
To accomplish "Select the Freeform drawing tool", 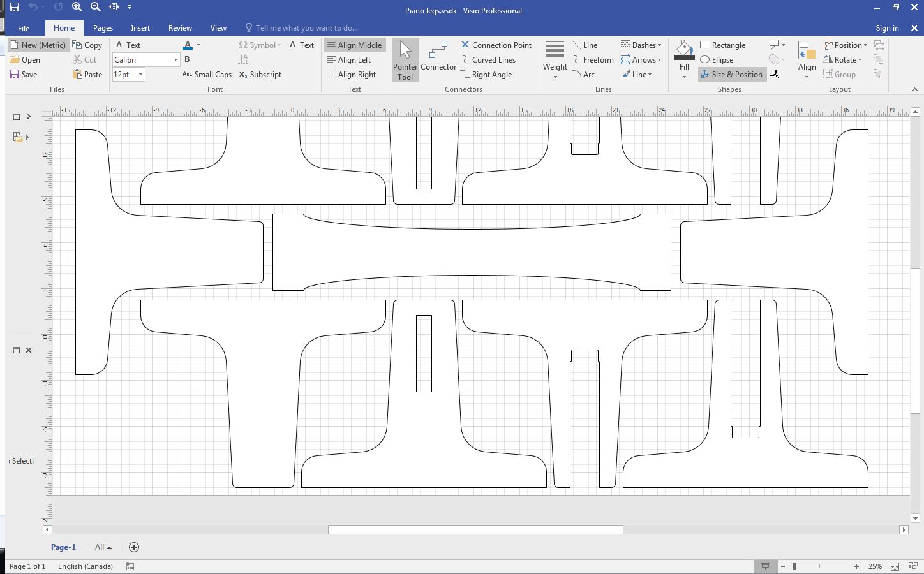I will [593, 59].
